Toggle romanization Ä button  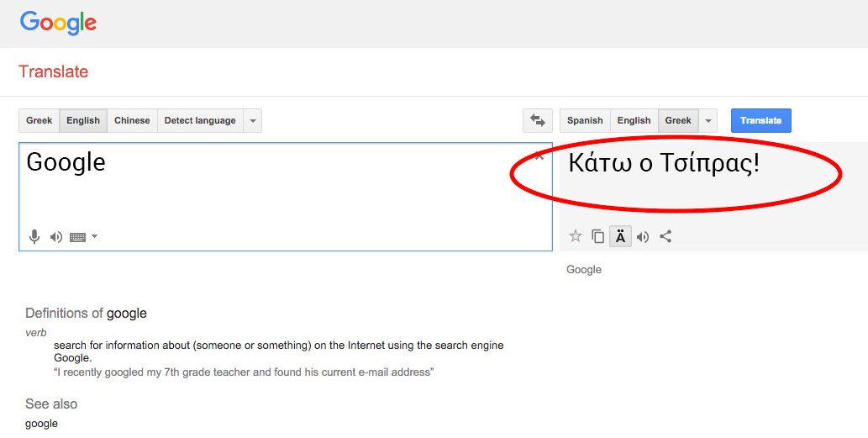[621, 237]
